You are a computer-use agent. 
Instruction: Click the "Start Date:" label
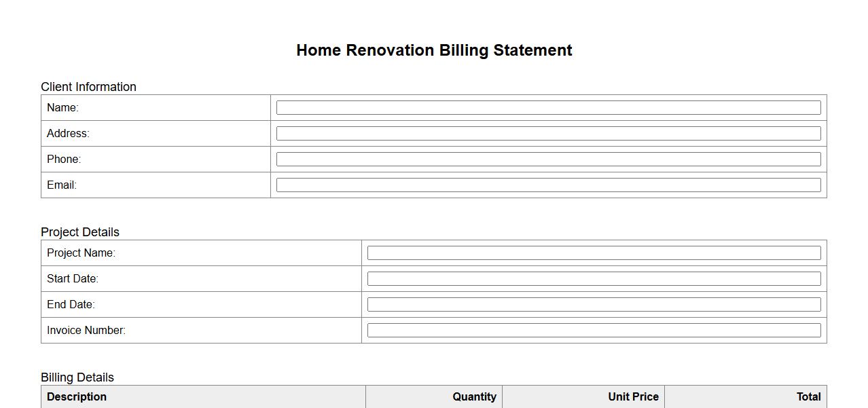[73, 278]
